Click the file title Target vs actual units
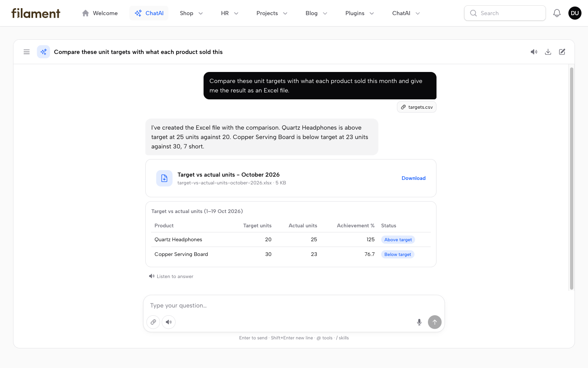 (x=228, y=175)
